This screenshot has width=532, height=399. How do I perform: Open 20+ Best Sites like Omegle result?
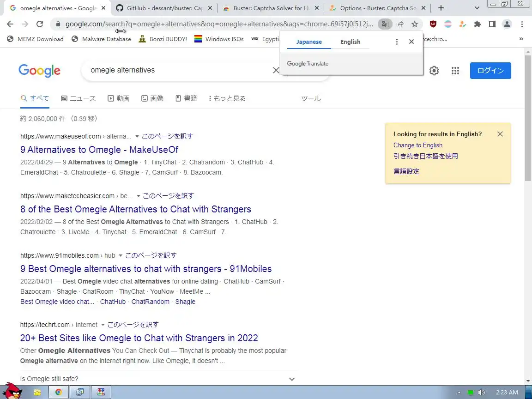point(139,338)
